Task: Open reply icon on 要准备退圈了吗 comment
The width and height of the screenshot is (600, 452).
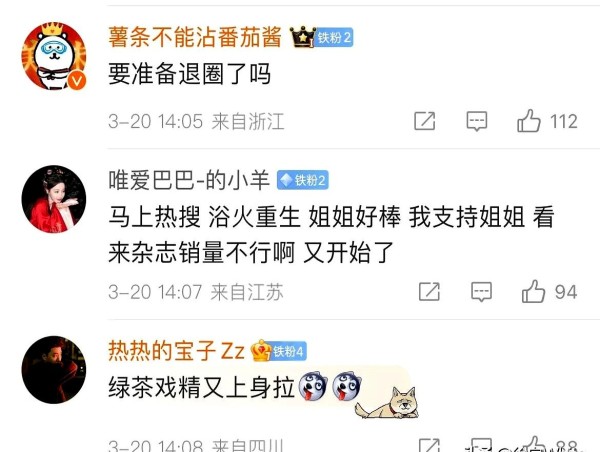Action: [x=476, y=121]
